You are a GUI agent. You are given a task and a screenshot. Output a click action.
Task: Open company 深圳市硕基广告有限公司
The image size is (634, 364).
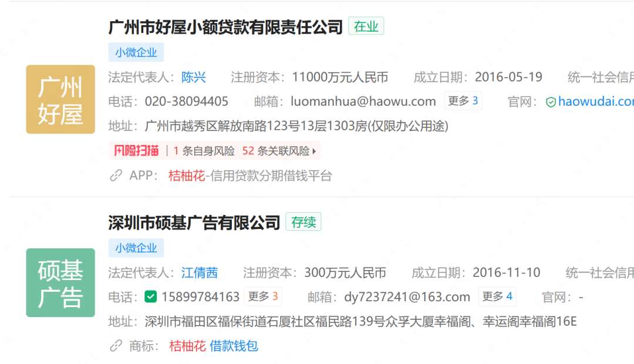point(194,223)
